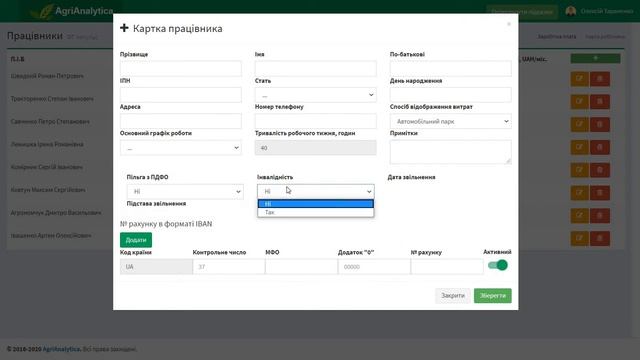Image resolution: width=640 pixels, height=360 pixels.
Task: Delete employee in Сергій Іванович row
Action: pos(600,170)
